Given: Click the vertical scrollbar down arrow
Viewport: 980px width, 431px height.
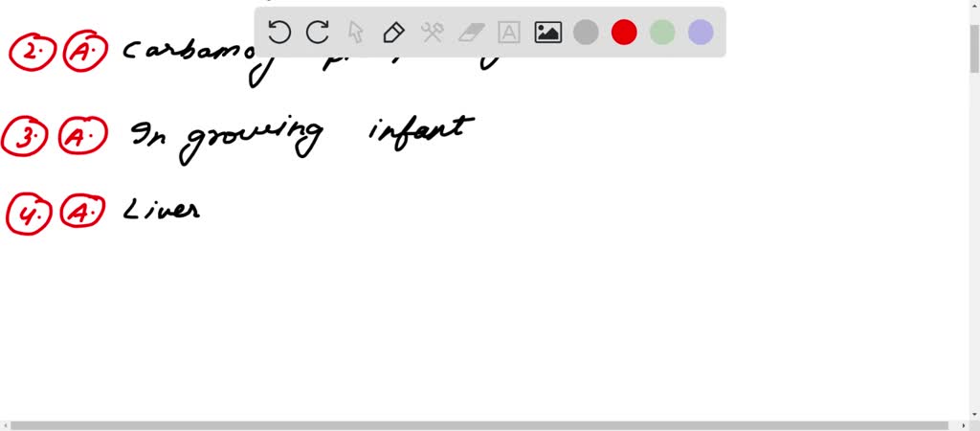Looking at the screenshot, I should [x=974, y=414].
